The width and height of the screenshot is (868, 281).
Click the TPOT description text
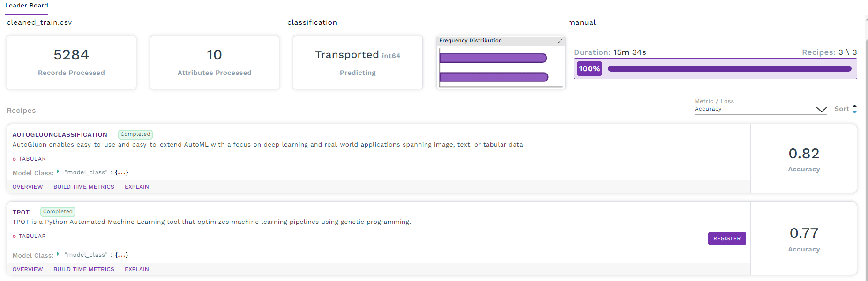(212, 222)
